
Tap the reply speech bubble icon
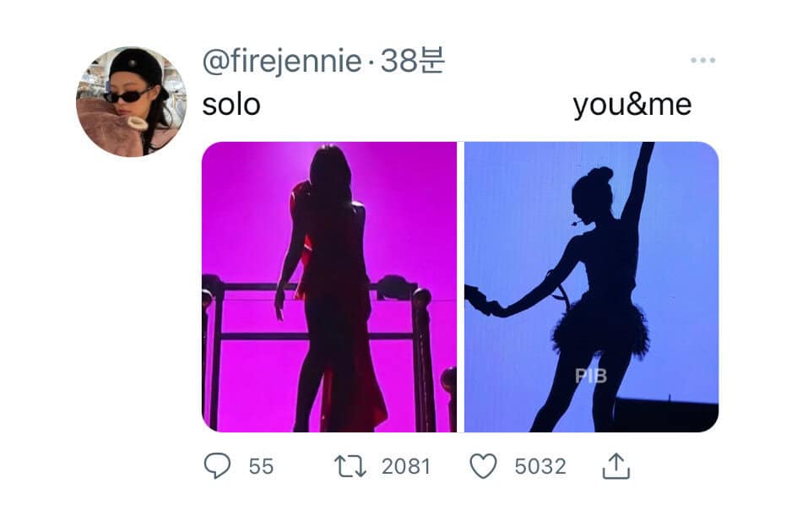point(218,465)
